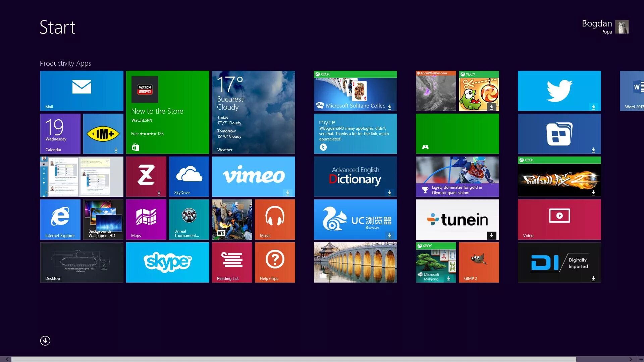Open the Mail tile
The height and width of the screenshot is (362, 644).
tap(82, 90)
